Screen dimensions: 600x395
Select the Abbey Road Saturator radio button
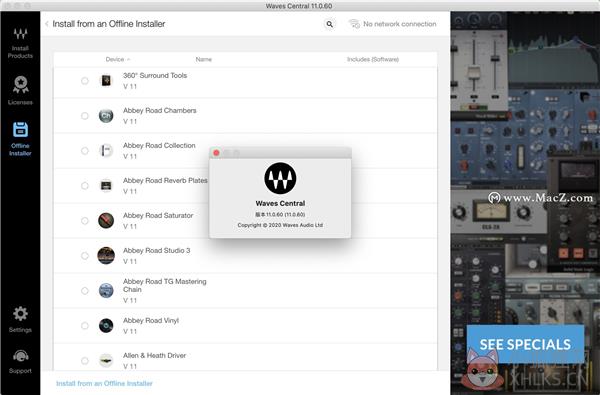tap(85, 221)
